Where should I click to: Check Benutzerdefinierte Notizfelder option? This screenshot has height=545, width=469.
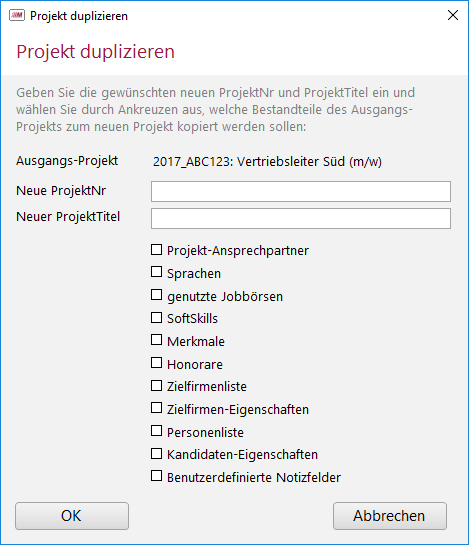pos(156,476)
